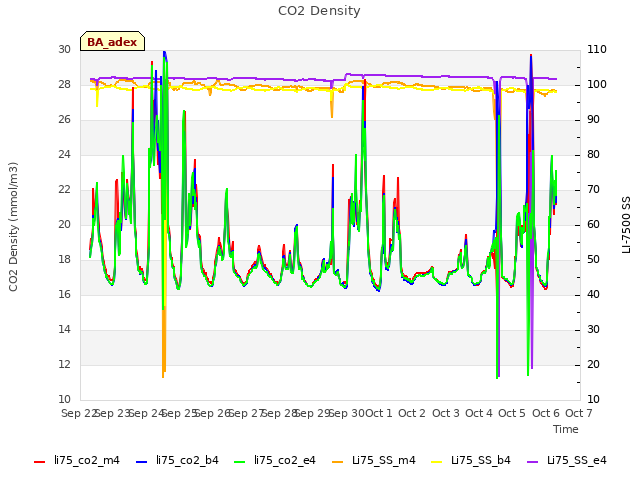Click the Oct 3 x-axis tick label
The height and width of the screenshot is (480, 640).
pos(446,413)
